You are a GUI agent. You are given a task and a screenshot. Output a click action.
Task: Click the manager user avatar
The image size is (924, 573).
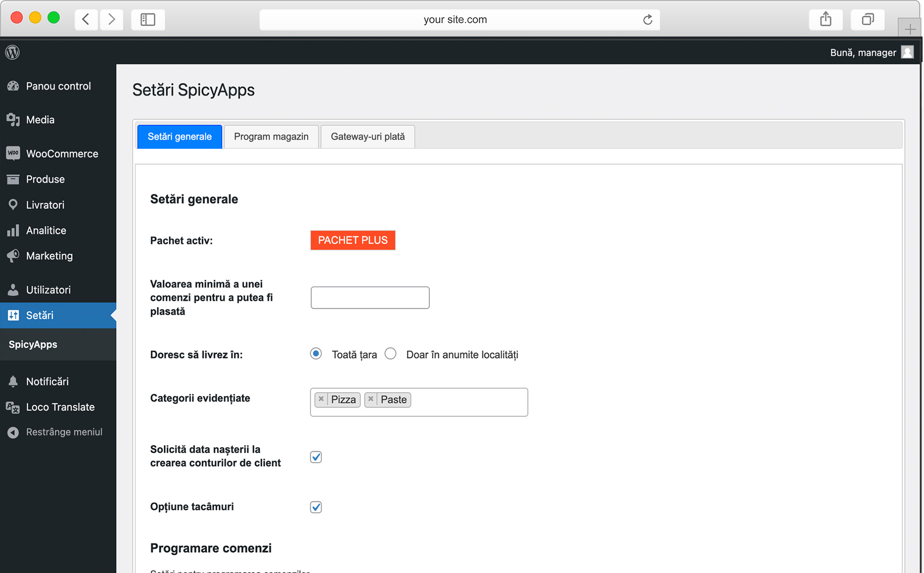pyautogui.click(x=907, y=52)
